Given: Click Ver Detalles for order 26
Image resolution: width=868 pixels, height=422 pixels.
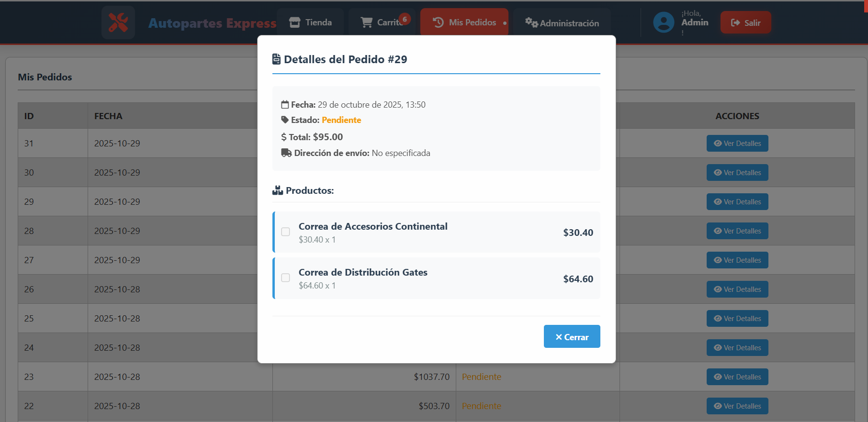Looking at the screenshot, I should pos(737,289).
